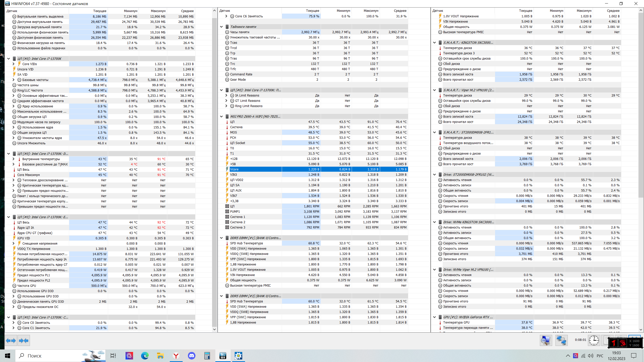Collapse the Тайминги памяти section

[221, 27]
